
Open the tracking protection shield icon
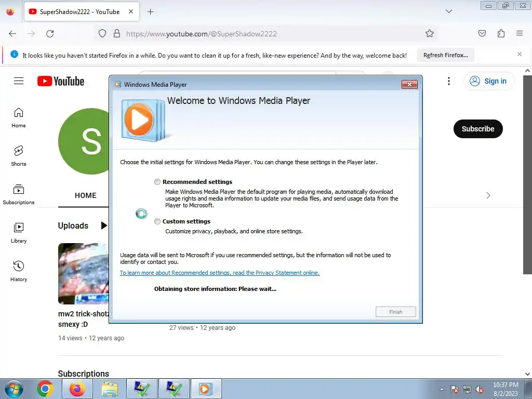point(102,34)
